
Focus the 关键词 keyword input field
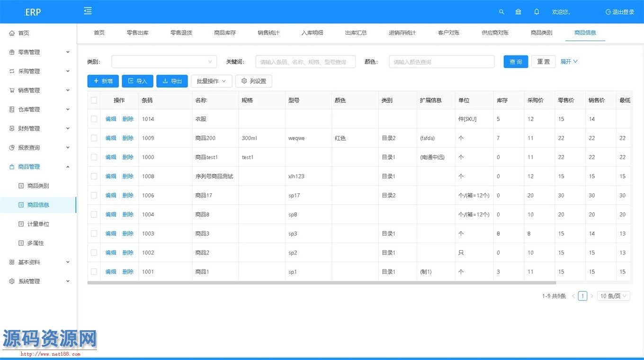tap(305, 62)
